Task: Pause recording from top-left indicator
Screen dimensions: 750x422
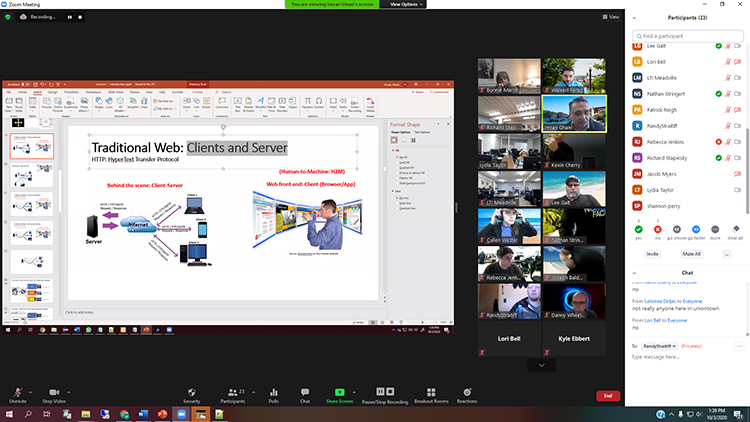Action: click(70, 17)
